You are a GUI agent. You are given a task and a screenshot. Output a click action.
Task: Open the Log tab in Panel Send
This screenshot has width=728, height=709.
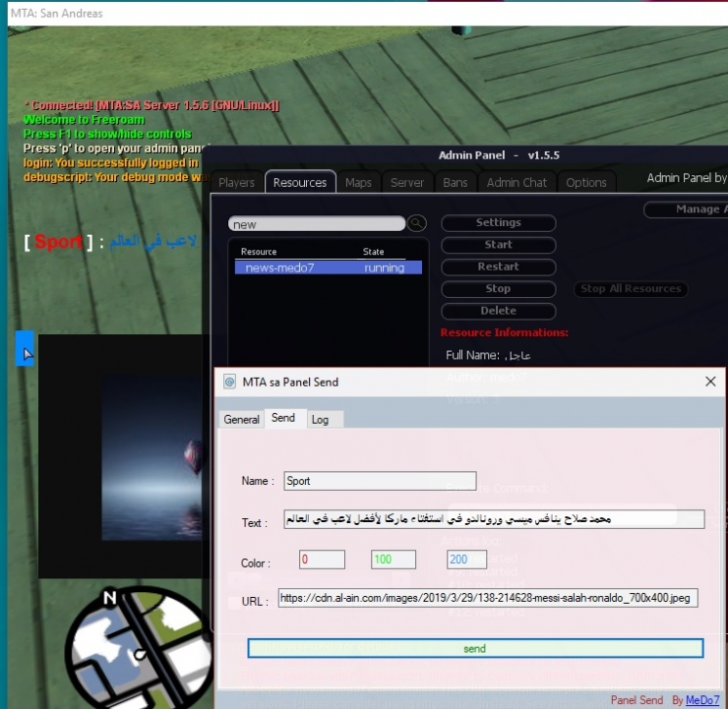[x=320, y=419]
